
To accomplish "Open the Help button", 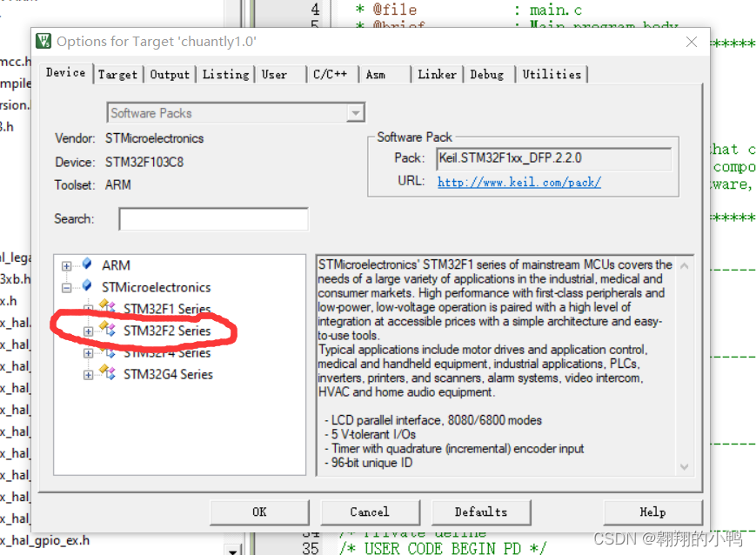I will [x=652, y=512].
